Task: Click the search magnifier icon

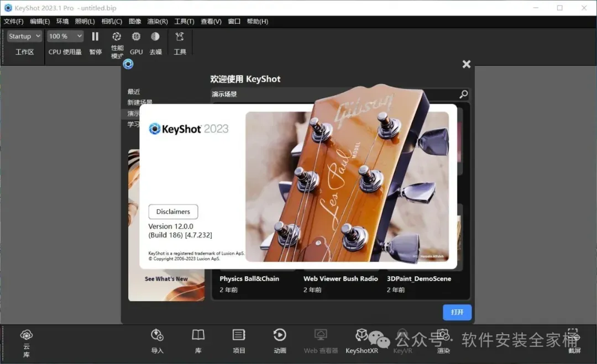Action: (463, 94)
